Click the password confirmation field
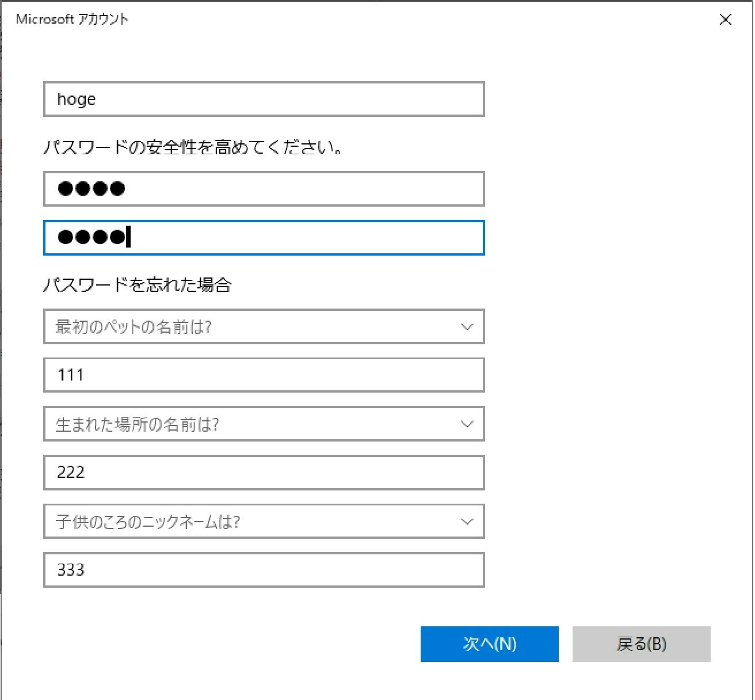 (x=262, y=238)
